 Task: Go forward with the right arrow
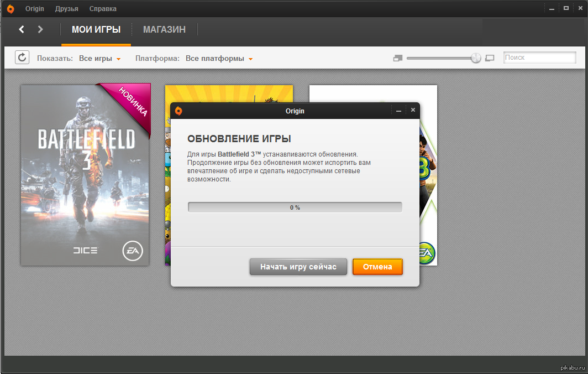click(x=40, y=29)
